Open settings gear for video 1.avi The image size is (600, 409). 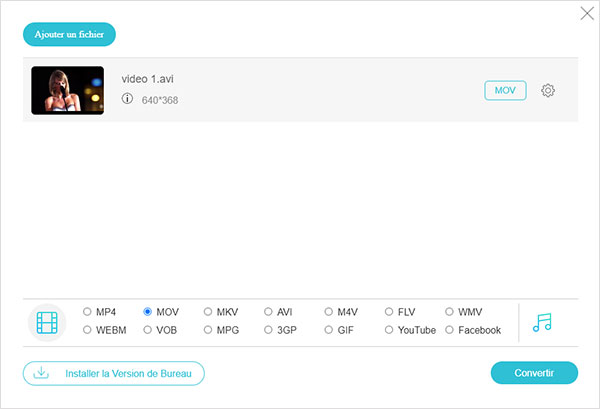coord(548,91)
